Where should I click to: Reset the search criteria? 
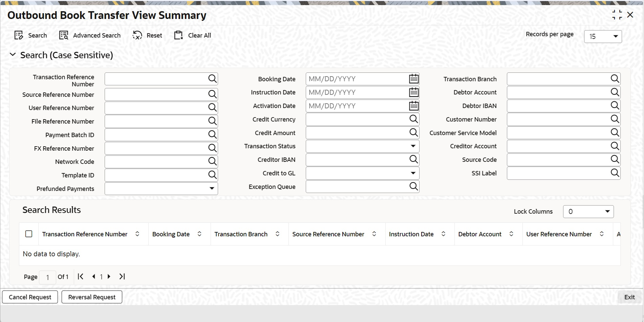click(x=147, y=35)
